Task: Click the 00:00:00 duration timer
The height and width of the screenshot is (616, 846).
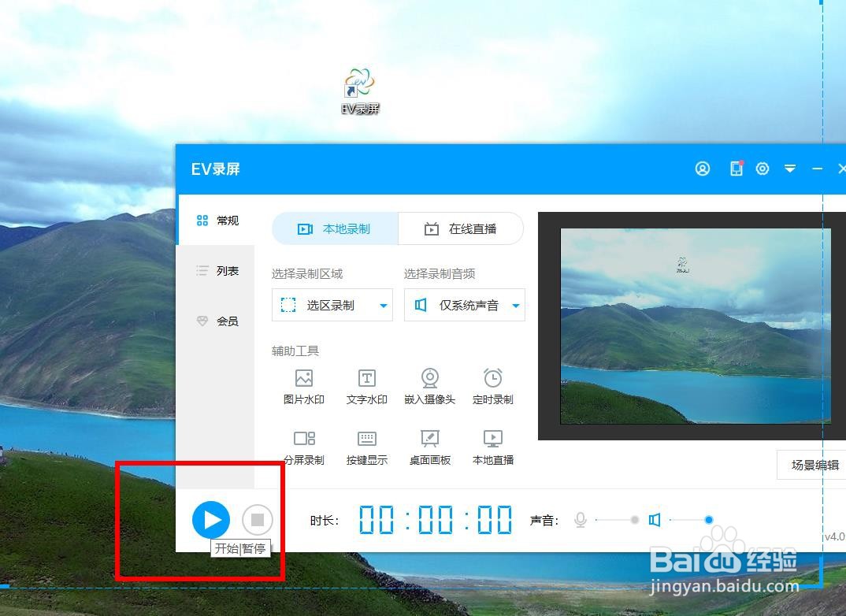Action: (x=436, y=520)
